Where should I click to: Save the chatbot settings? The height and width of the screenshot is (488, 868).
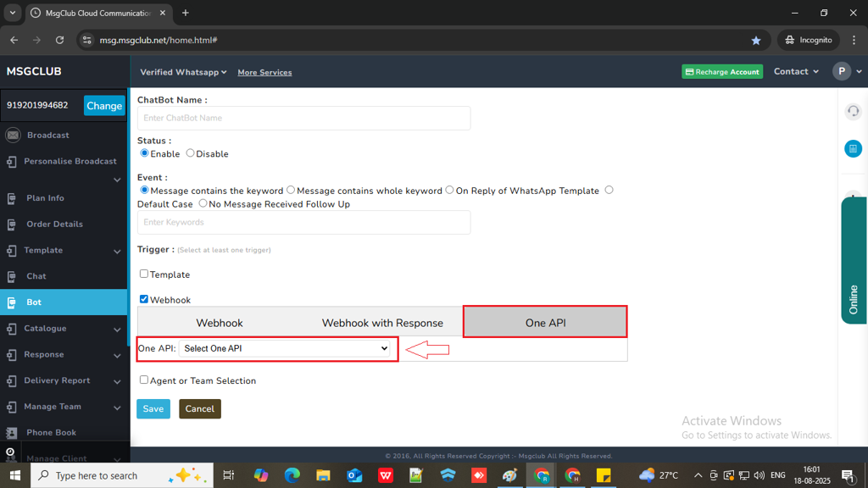153,409
